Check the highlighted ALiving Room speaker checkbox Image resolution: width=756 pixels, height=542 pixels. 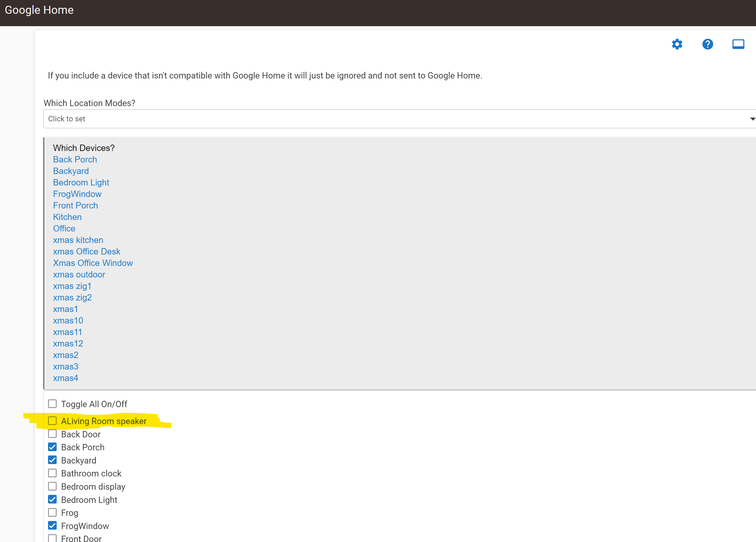click(52, 421)
